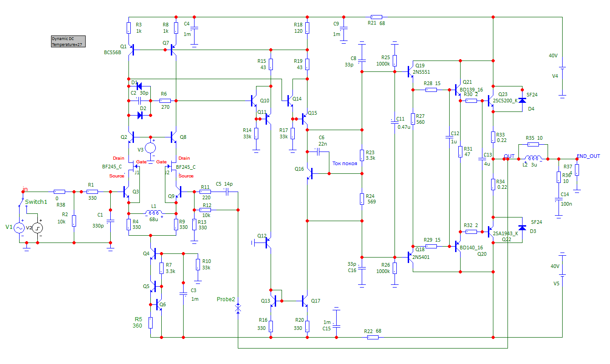Image resolution: width=610 pixels, height=364 pixels.
Task: Click the 'R11' resistor label
Action: 205,187
